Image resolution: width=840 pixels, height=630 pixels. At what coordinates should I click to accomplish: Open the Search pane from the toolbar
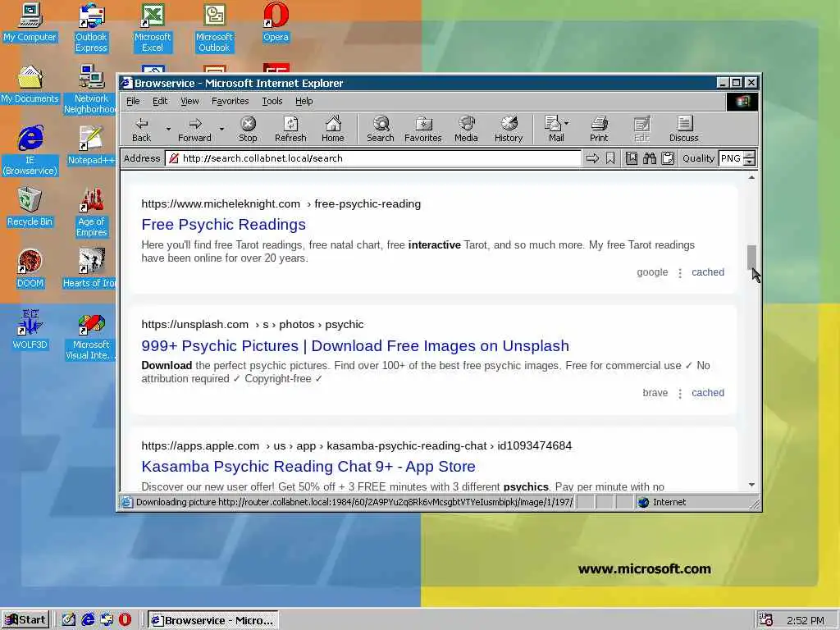(381, 130)
